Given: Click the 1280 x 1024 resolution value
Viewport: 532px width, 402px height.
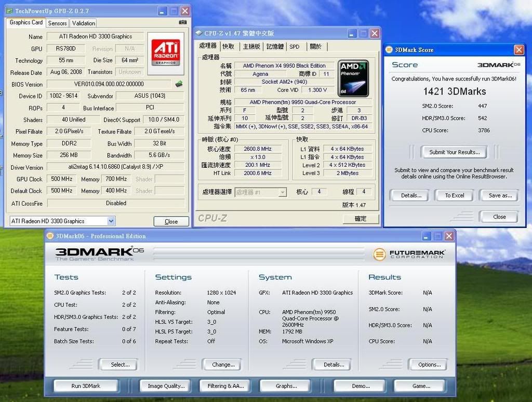Looking at the screenshot, I should [221, 292].
